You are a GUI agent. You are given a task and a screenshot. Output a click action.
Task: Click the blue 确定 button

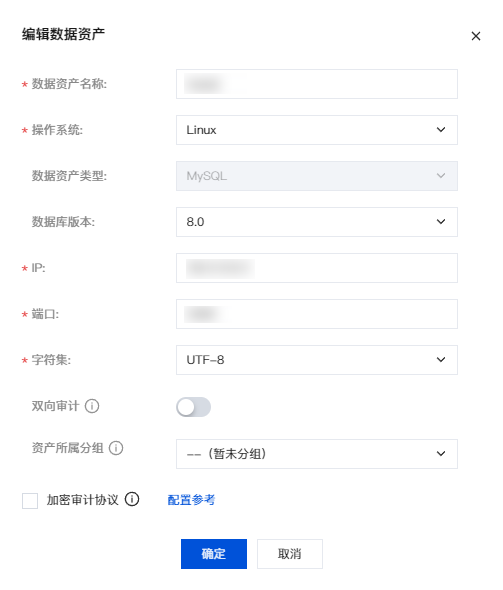click(x=214, y=554)
